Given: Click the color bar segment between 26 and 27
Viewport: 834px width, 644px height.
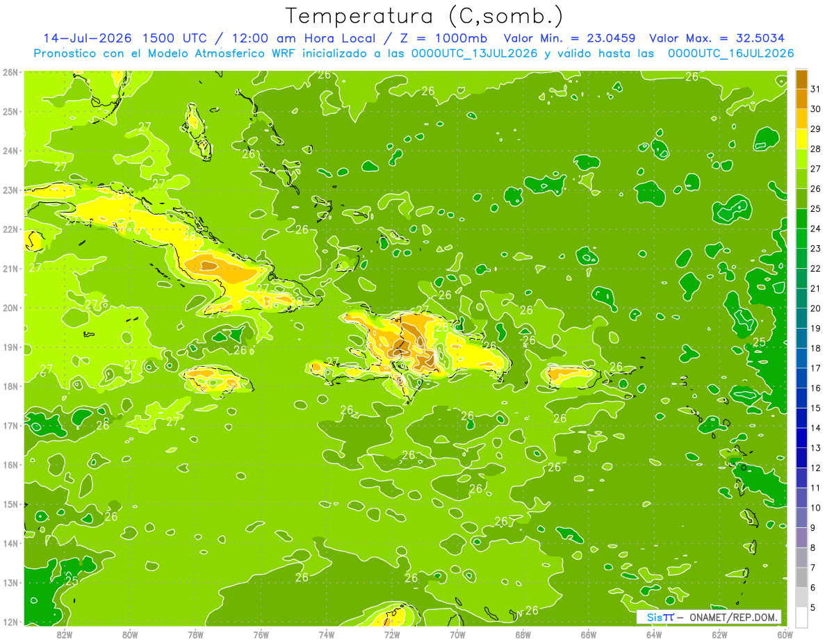Looking at the screenshot, I should point(801,179).
